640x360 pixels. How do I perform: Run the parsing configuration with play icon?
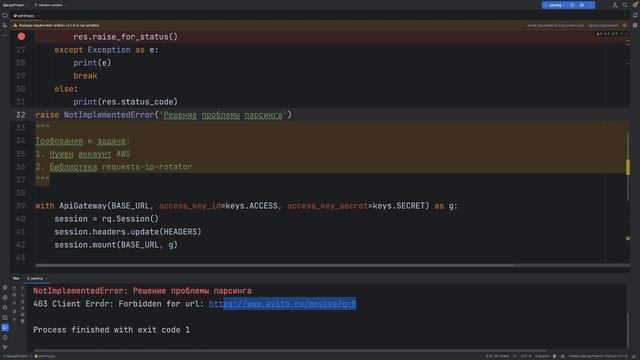click(573, 5)
